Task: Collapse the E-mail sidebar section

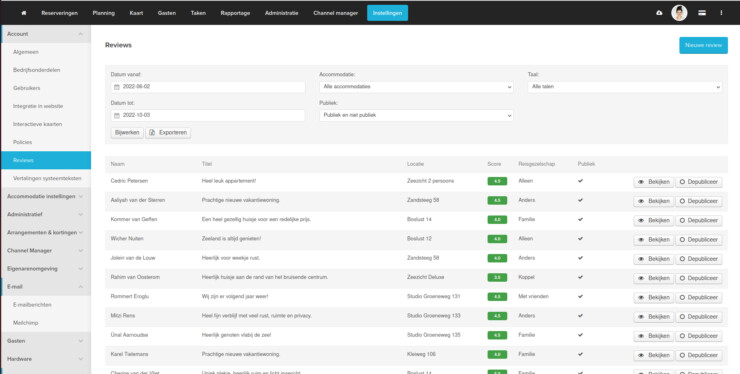Action: pos(46,287)
